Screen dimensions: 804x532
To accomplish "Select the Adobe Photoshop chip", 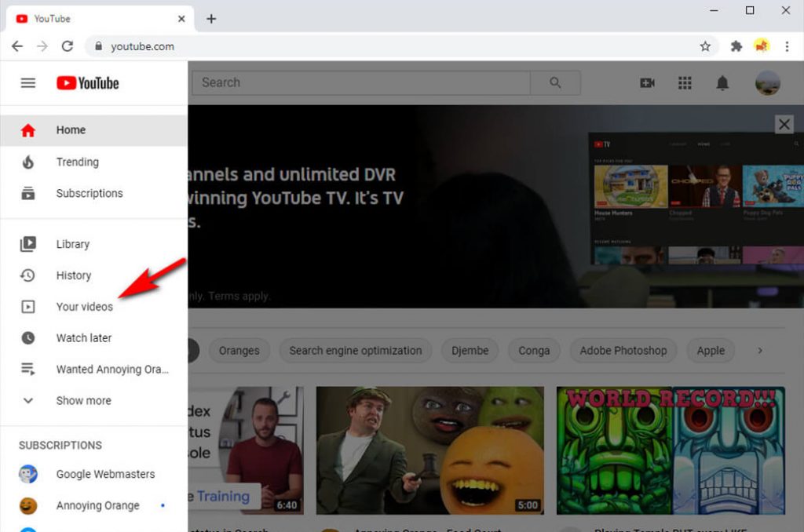I will pyautogui.click(x=623, y=351).
